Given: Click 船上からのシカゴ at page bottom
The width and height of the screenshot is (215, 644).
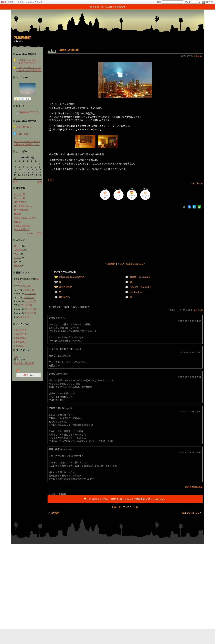Looking at the screenshot, I should coord(191,512).
